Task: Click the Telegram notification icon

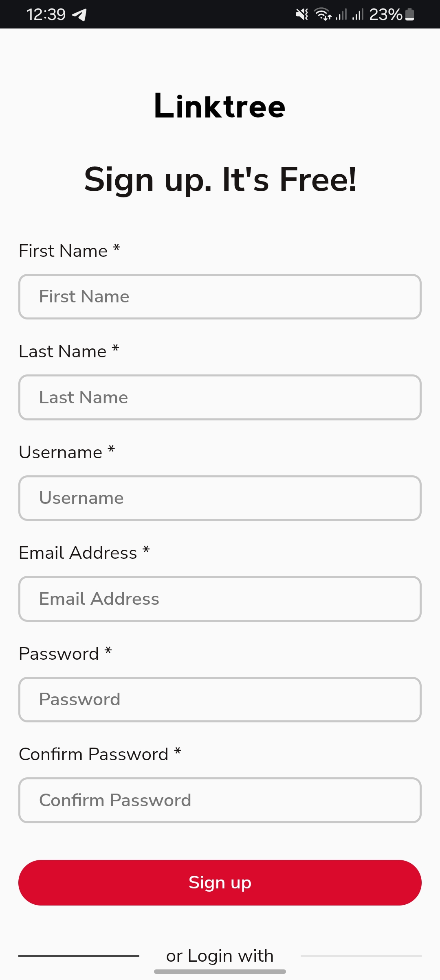Action: pyautogui.click(x=80, y=14)
